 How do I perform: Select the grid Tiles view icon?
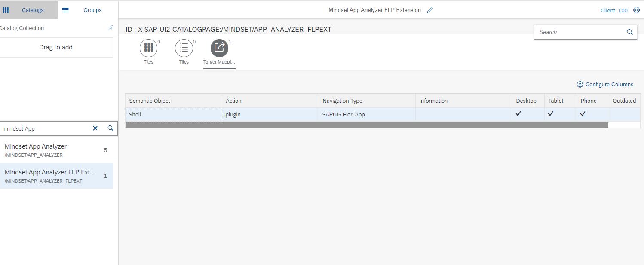click(x=148, y=47)
